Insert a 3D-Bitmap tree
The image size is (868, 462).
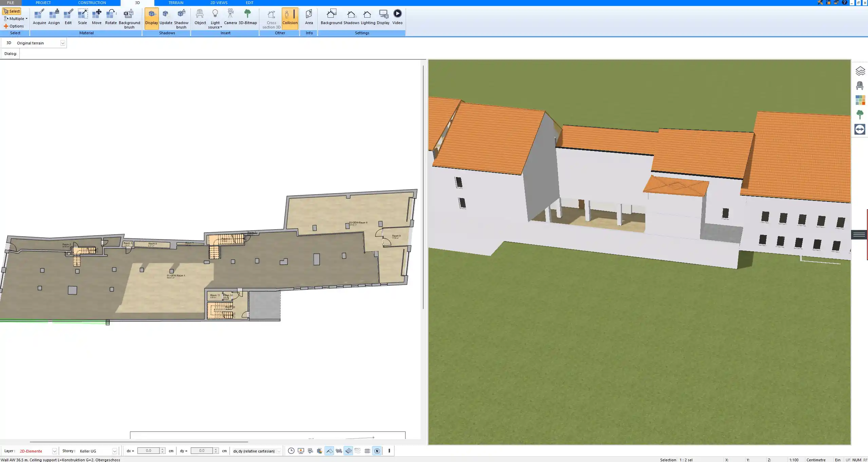(248, 17)
